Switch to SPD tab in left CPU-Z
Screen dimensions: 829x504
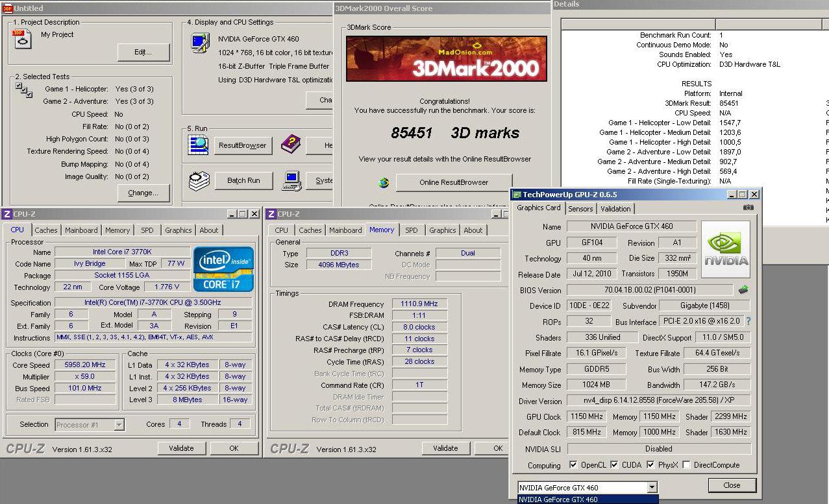(147, 230)
